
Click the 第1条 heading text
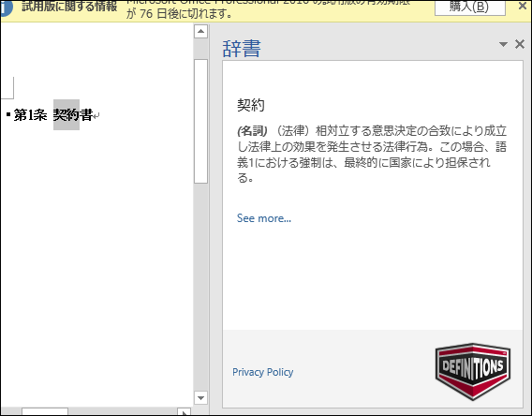(30, 115)
